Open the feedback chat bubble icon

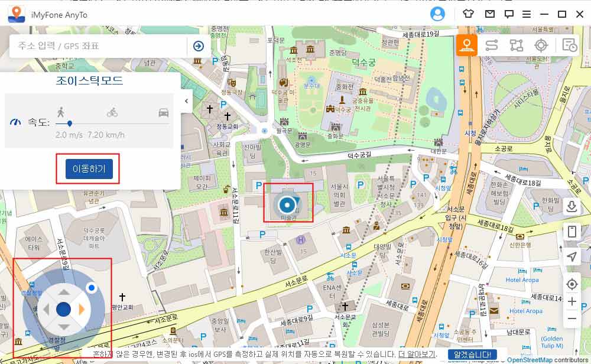point(509,14)
